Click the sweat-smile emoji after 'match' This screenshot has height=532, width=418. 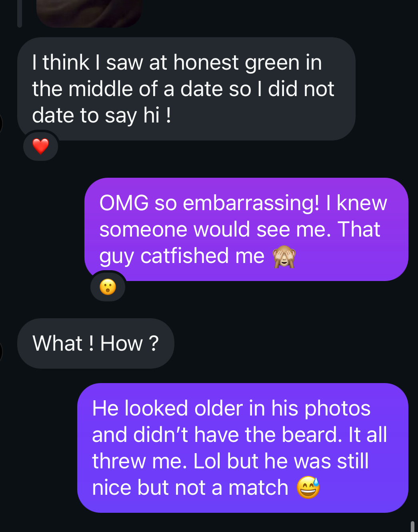308,488
